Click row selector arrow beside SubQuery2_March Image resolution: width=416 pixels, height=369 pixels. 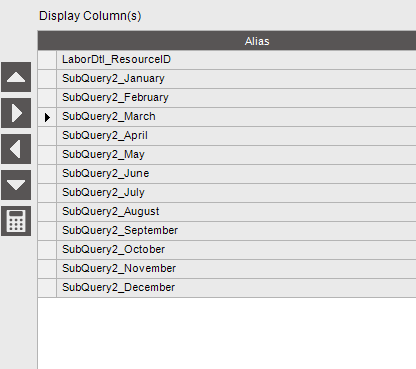click(47, 117)
